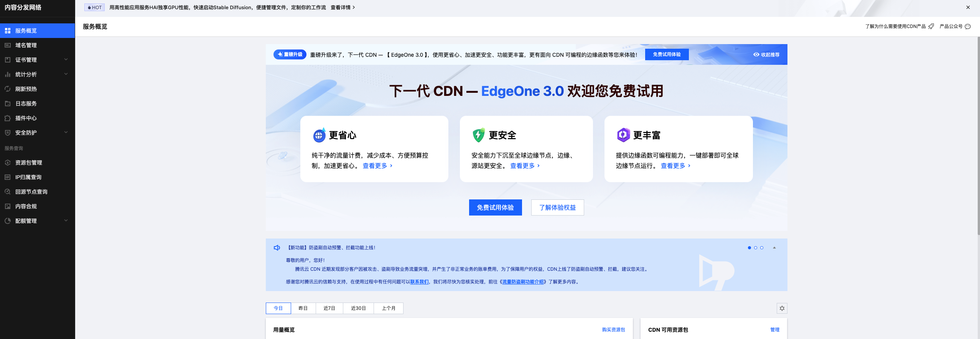Open the 流量防盗刷功能介绍 link
The height and width of the screenshot is (339, 980).
pos(523,282)
